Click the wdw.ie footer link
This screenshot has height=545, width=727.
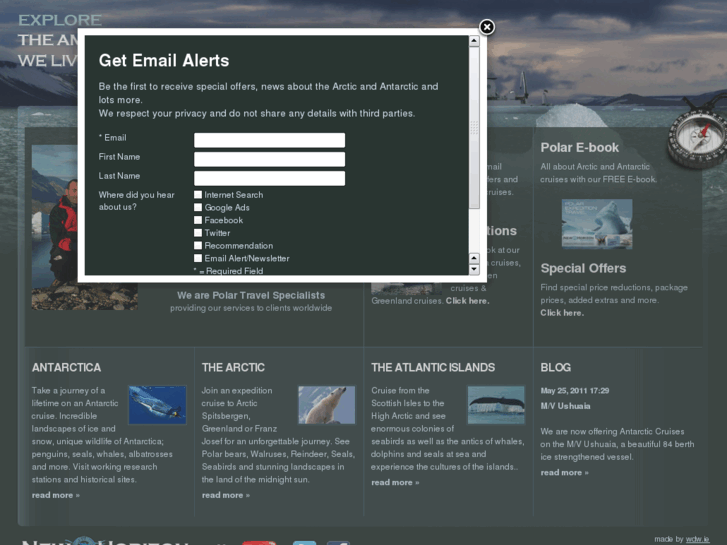[x=697, y=539]
